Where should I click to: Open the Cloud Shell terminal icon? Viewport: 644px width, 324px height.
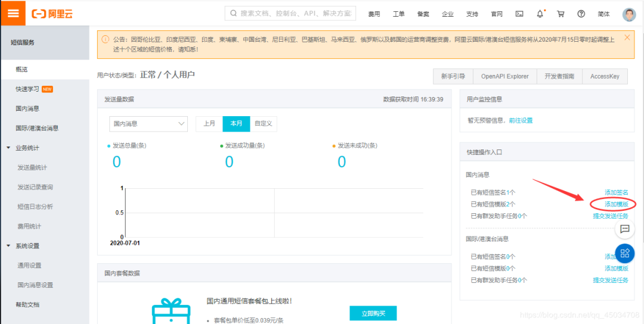(x=519, y=14)
